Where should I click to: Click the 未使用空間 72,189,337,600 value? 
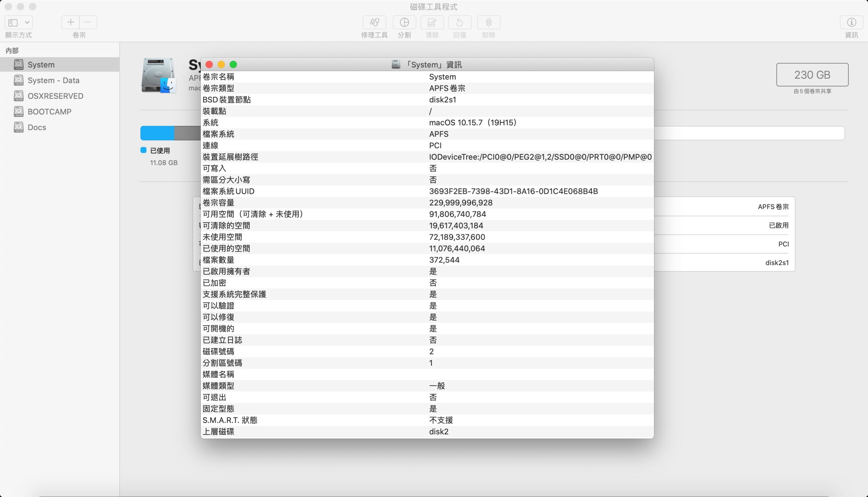click(457, 237)
